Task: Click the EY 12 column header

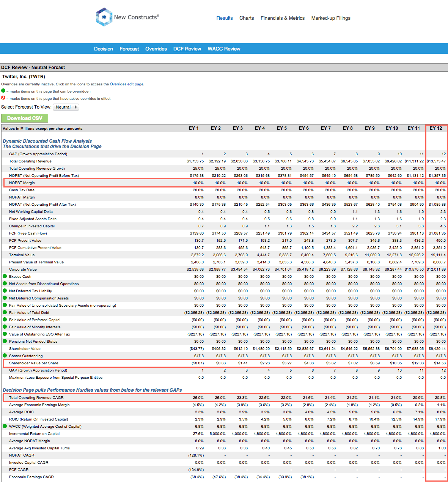Action: (436, 128)
